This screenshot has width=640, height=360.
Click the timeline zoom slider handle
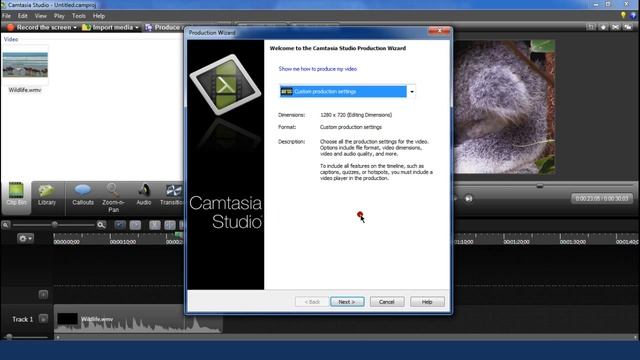pyautogui.click(x=54, y=224)
